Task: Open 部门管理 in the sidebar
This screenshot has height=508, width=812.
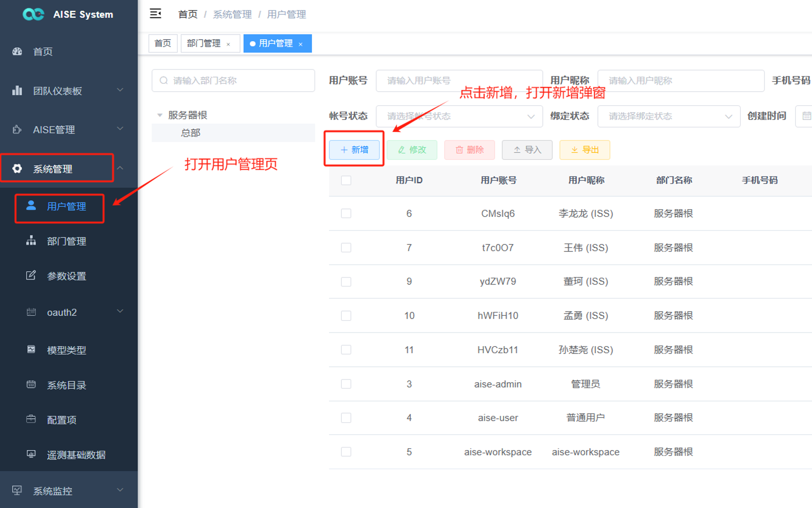Action: tap(66, 241)
